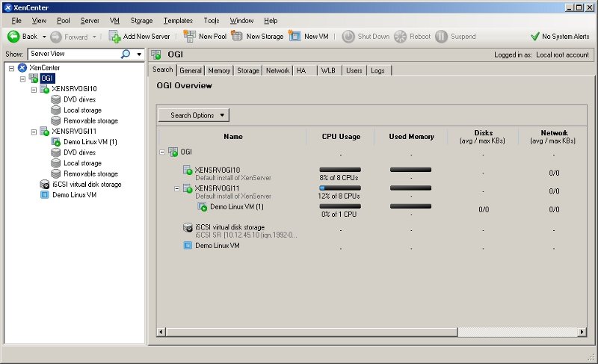The width and height of the screenshot is (598, 364).
Task: Click Demo Linux VM (1) icon in overview table
Action: tap(202, 206)
